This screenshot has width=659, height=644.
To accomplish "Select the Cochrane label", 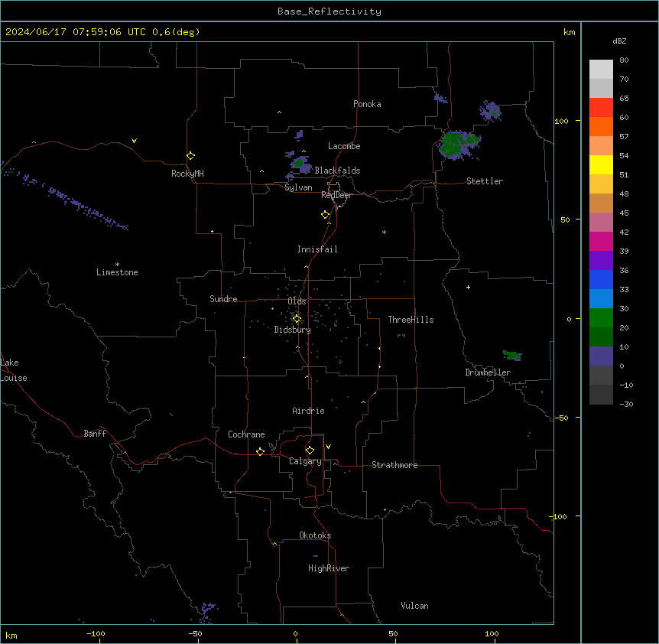I will [x=246, y=434].
